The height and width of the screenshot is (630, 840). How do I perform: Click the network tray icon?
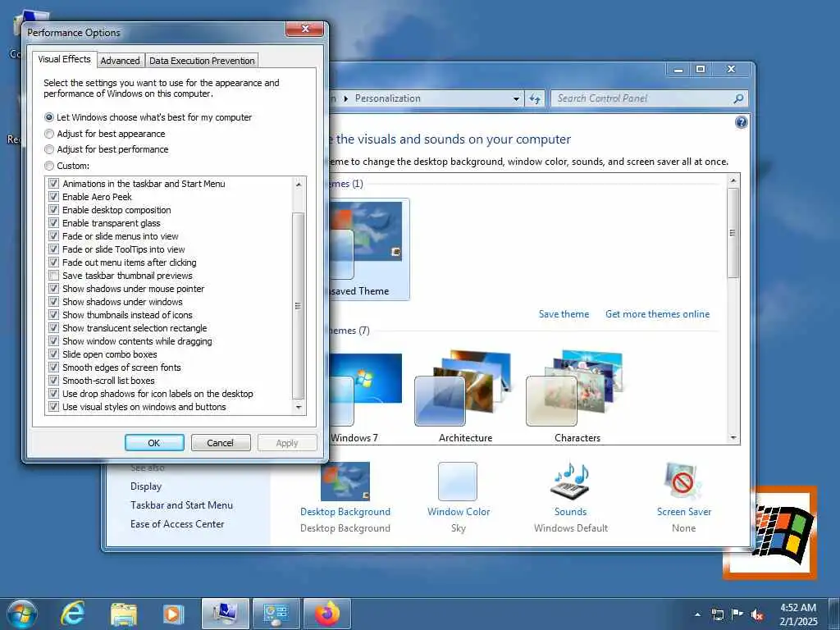tap(717, 614)
